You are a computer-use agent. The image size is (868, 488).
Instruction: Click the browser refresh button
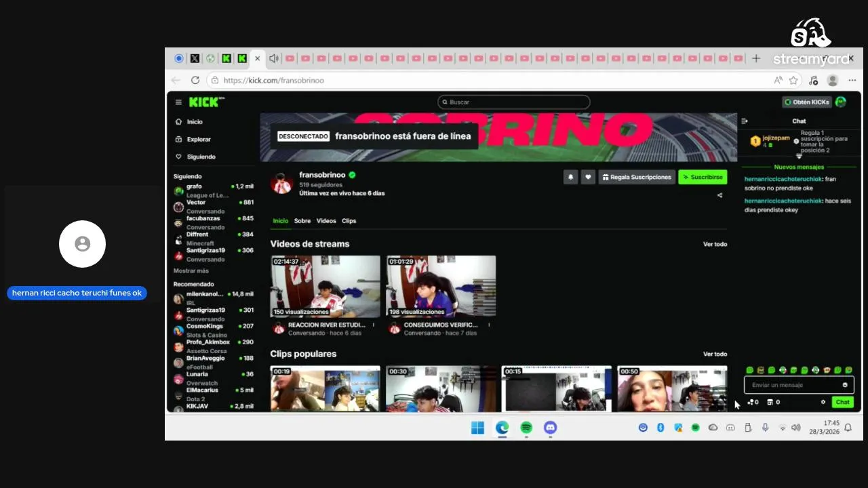(195, 80)
